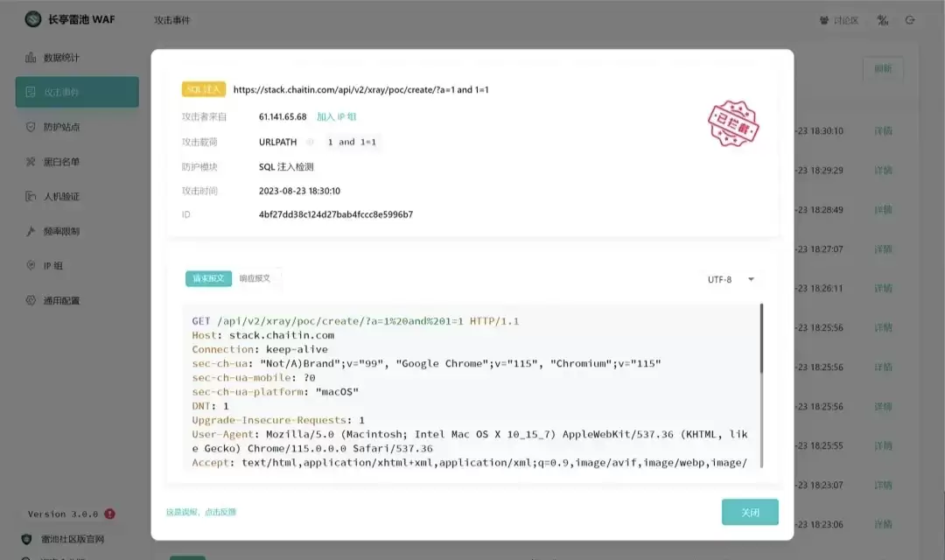The height and width of the screenshot is (560, 945).
Task: Click the info icon next to URLPATH
Action: (x=309, y=142)
